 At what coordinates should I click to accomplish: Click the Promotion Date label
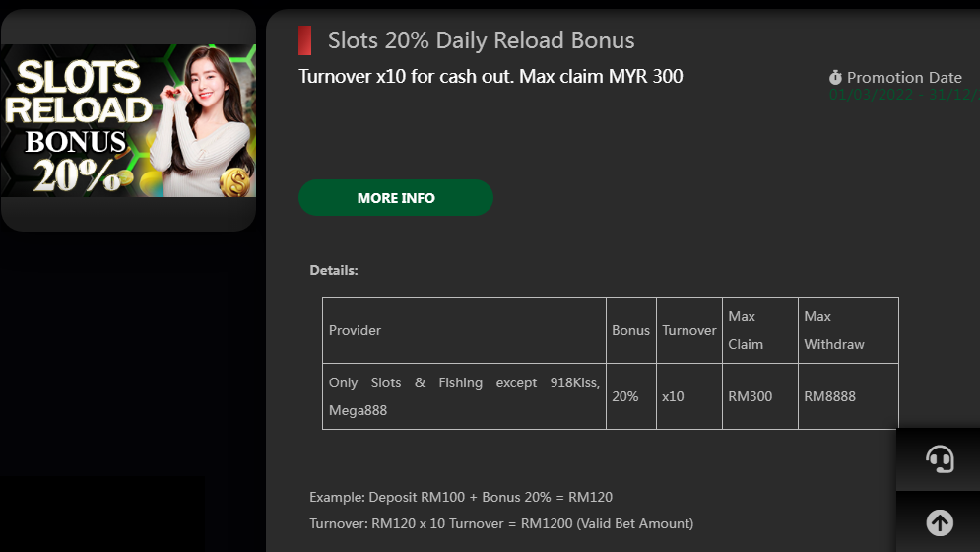904,77
